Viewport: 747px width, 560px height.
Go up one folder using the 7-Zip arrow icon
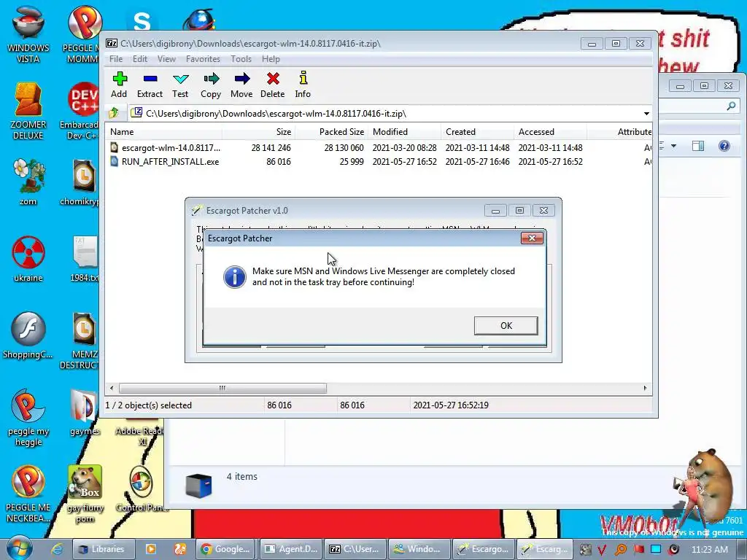(114, 113)
